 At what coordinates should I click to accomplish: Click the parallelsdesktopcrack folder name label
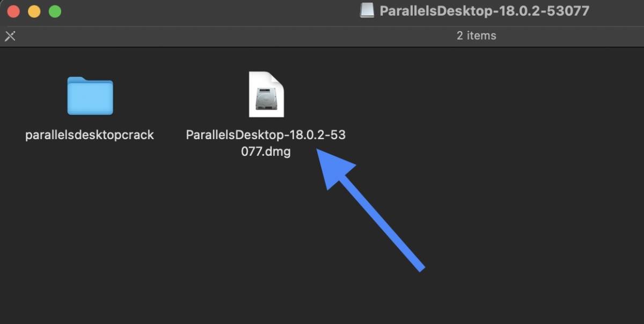tap(90, 135)
